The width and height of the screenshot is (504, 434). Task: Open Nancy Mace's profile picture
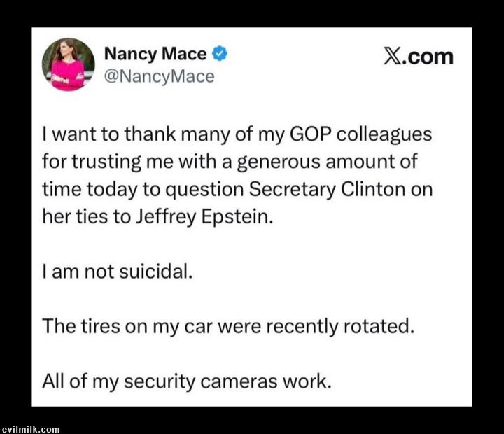(68, 64)
